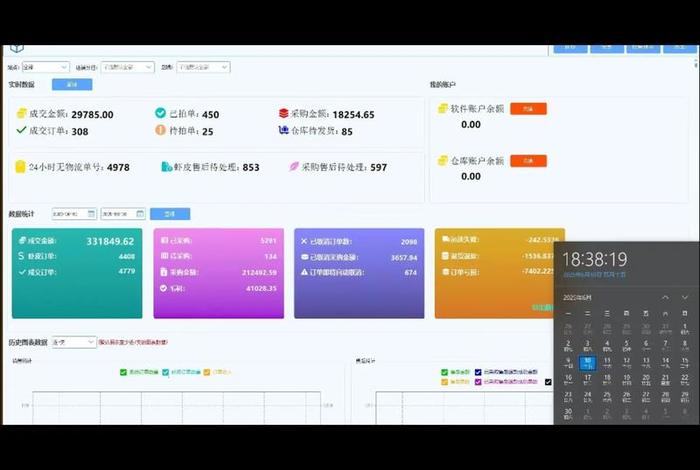Click the value 212492.59 in the pink card
This screenshot has width=700, height=470.
[x=259, y=272]
